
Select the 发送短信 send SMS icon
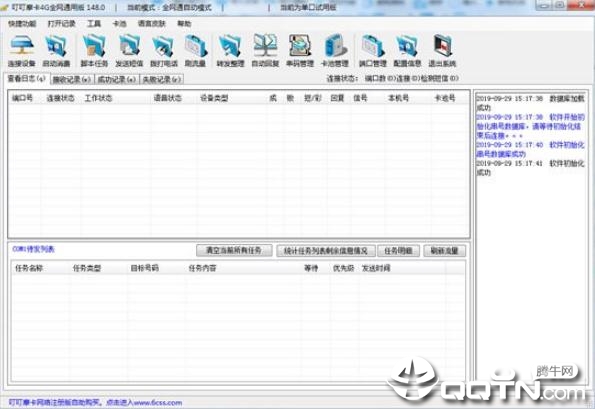tap(129, 51)
